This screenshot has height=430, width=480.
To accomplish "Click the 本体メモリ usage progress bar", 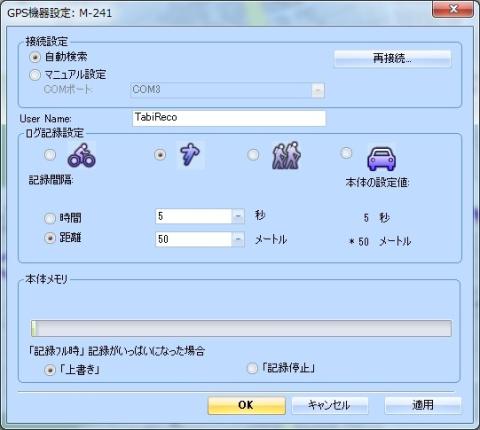I will point(241,328).
